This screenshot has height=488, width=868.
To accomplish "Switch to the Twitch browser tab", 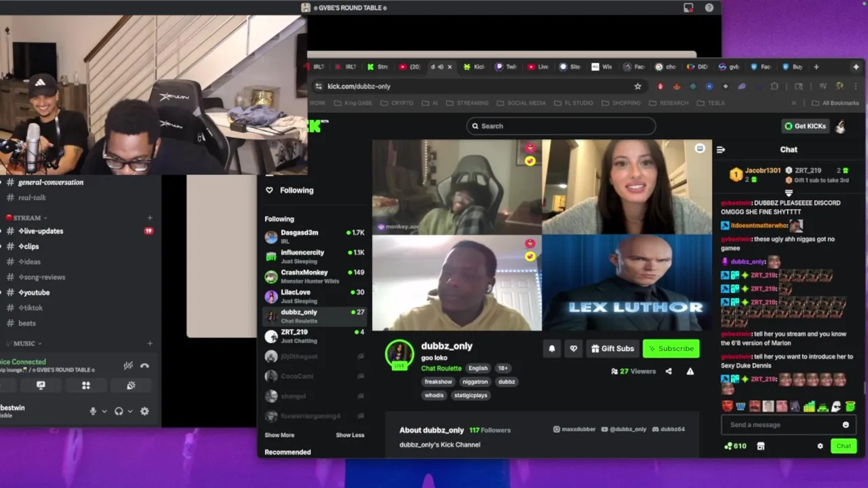I will pos(507,67).
